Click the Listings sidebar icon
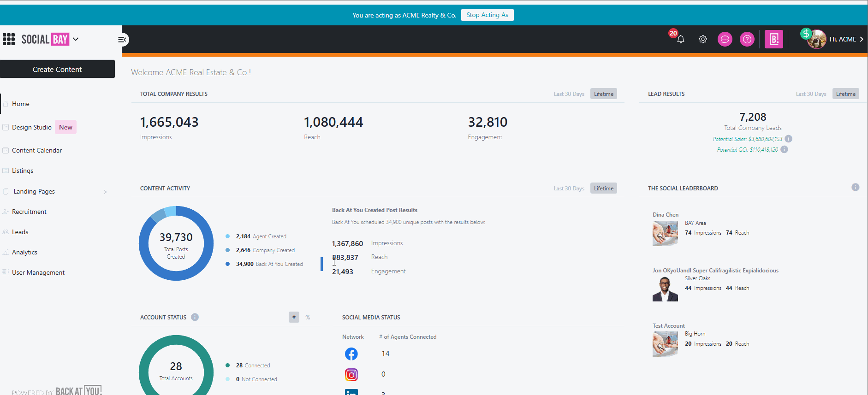 click(6, 171)
